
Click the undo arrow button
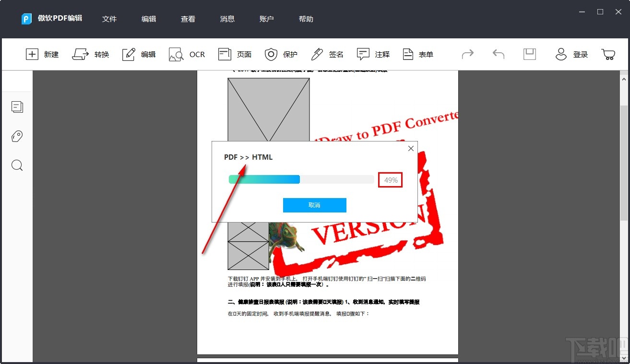[x=498, y=54]
